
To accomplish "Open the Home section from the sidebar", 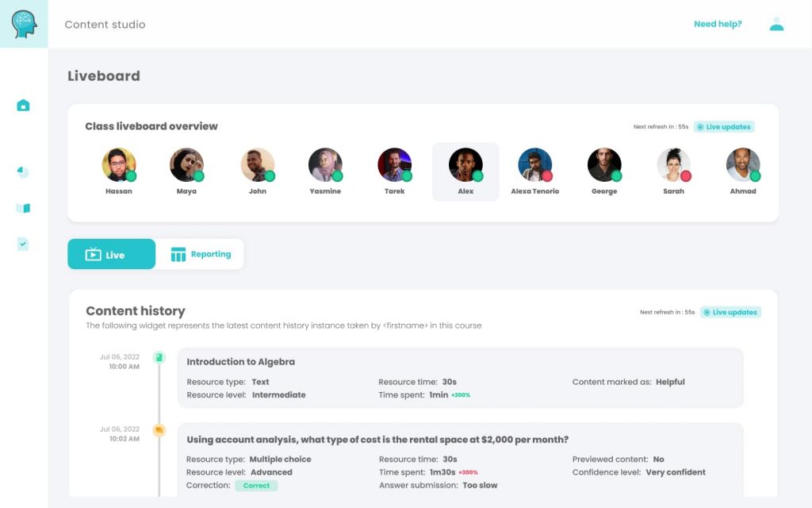I will 22,104.
